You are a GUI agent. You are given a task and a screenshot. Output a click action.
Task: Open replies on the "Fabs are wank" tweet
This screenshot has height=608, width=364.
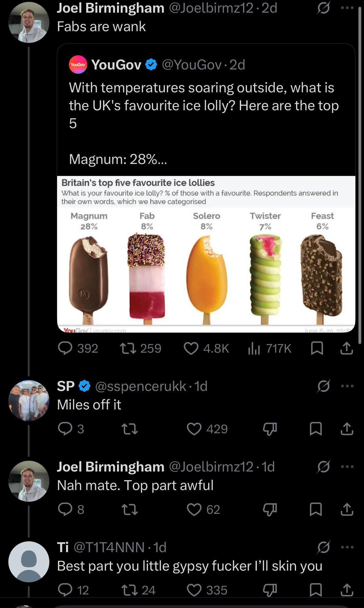click(x=78, y=348)
